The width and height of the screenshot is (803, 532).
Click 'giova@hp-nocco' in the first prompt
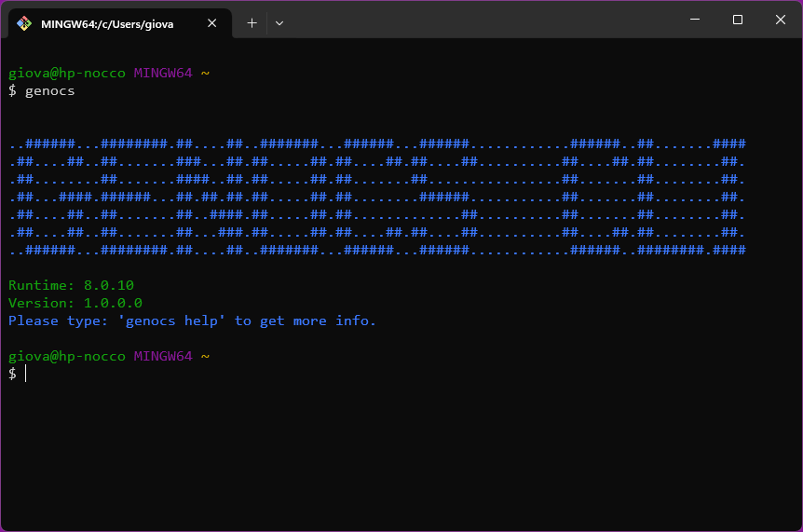click(66, 73)
